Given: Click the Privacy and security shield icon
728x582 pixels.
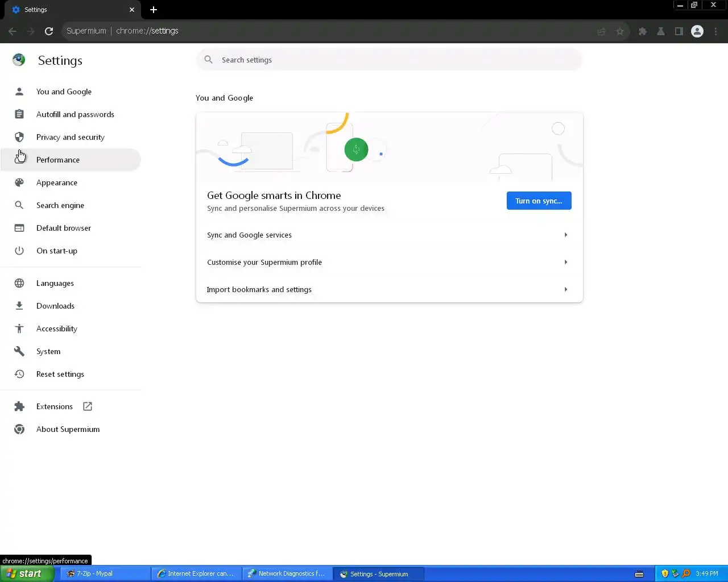Looking at the screenshot, I should click(19, 137).
